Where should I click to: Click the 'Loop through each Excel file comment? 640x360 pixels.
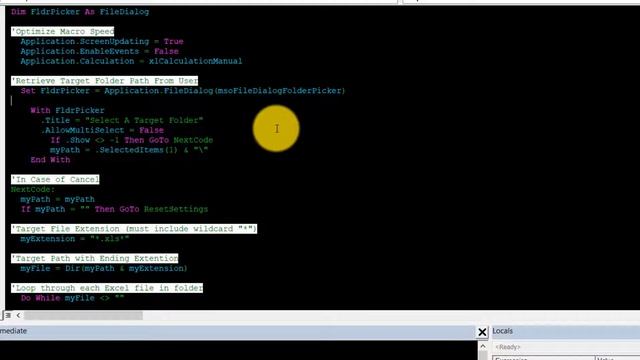[107, 288]
